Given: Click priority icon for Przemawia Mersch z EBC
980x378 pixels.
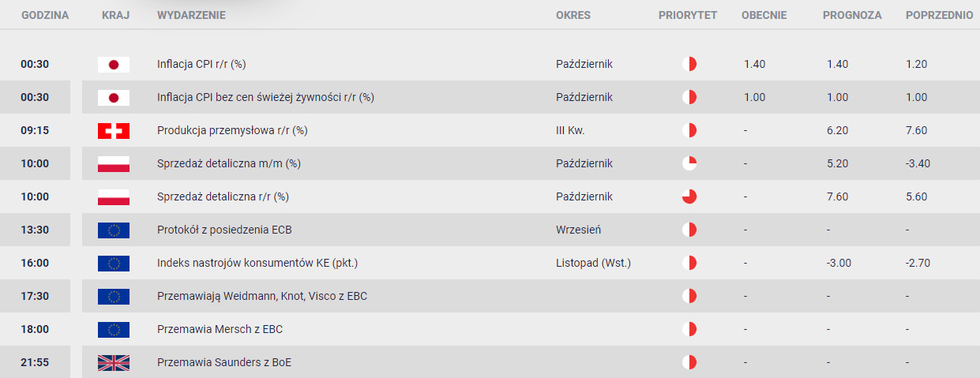Looking at the screenshot, I should click(689, 330).
